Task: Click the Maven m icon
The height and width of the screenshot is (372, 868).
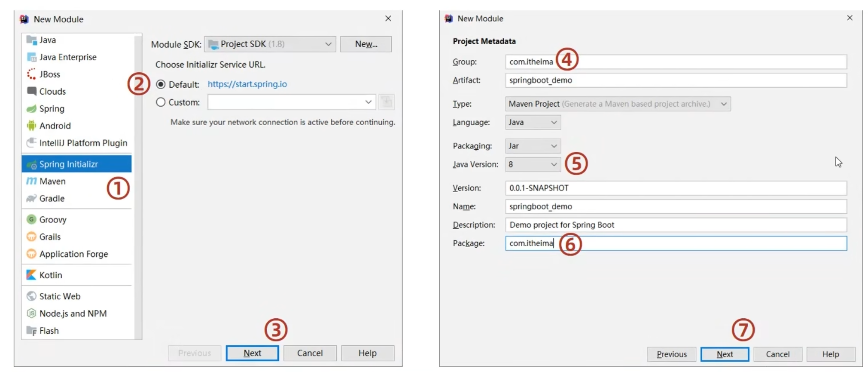Action: tap(31, 181)
